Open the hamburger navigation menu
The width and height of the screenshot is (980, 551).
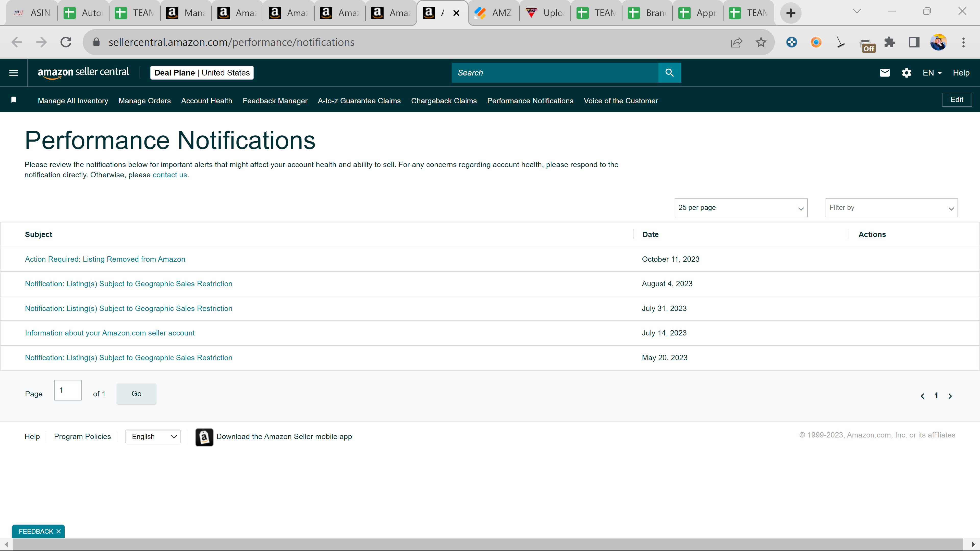click(14, 73)
